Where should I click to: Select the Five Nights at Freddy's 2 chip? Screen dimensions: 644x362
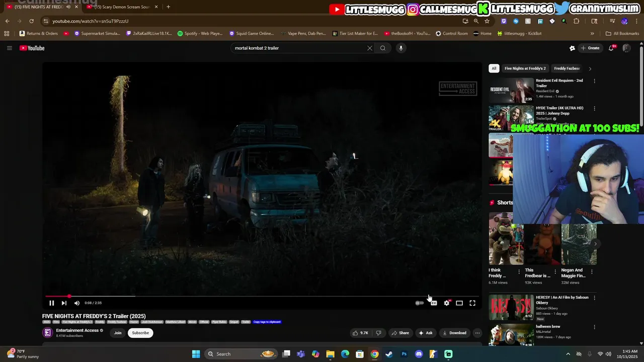point(525,68)
